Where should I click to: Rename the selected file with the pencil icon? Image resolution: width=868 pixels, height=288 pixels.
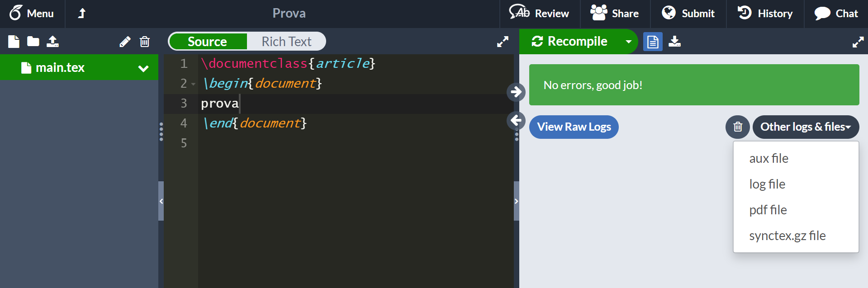[125, 42]
